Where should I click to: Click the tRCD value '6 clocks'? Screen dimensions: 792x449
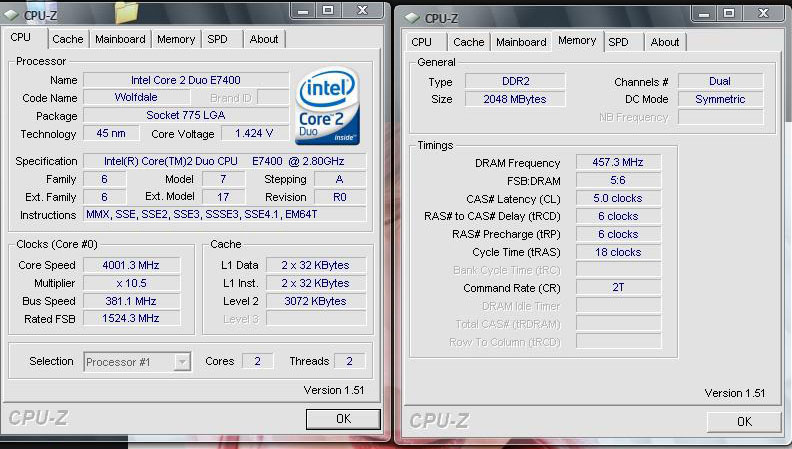click(618, 216)
